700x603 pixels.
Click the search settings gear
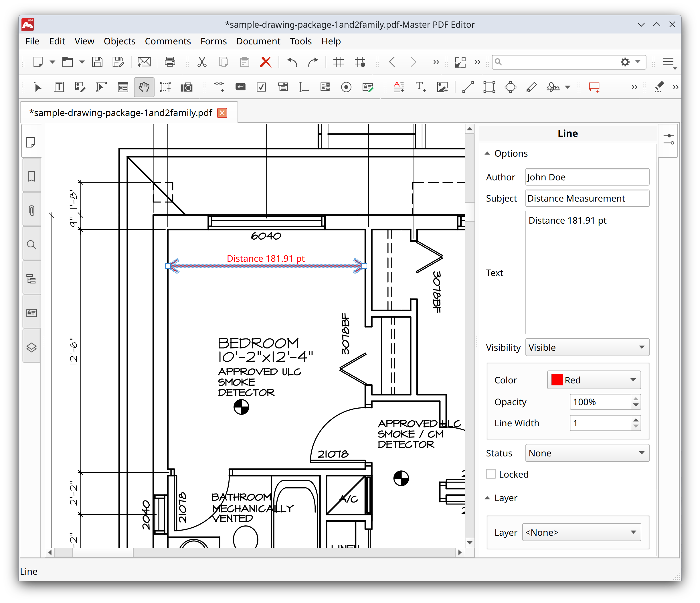click(625, 62)
